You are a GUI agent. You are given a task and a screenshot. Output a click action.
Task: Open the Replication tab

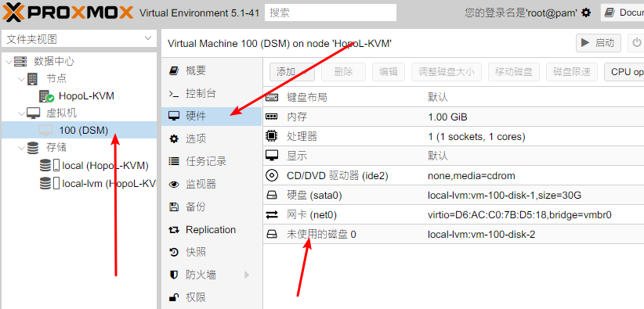(212, 230)
